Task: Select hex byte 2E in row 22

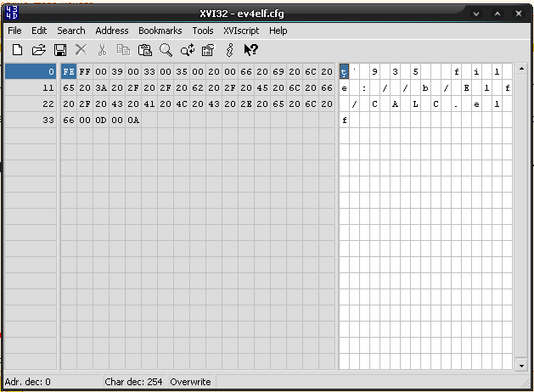Action: point(246,104)
